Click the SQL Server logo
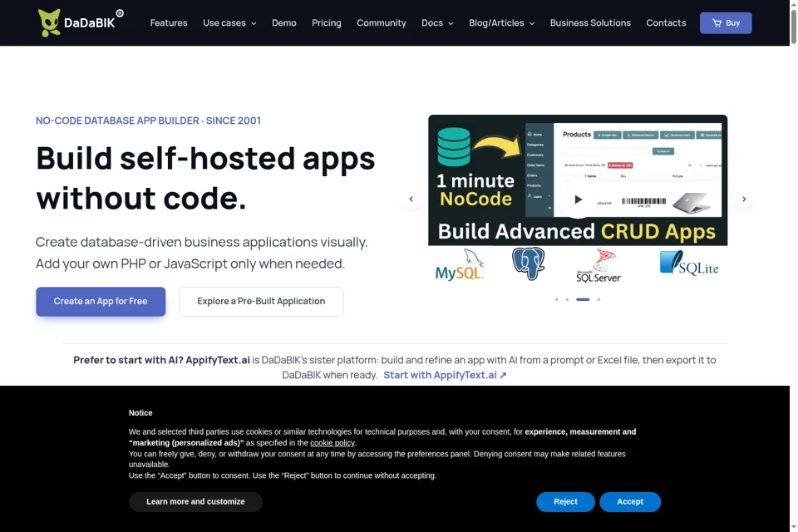The width and height of the screenshot is (798, 532). pos(598,265)
